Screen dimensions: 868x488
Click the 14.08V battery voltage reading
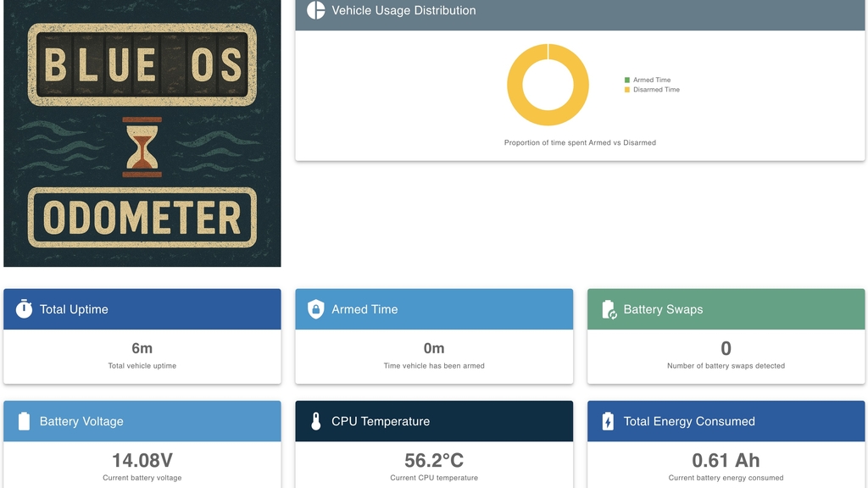142,460
